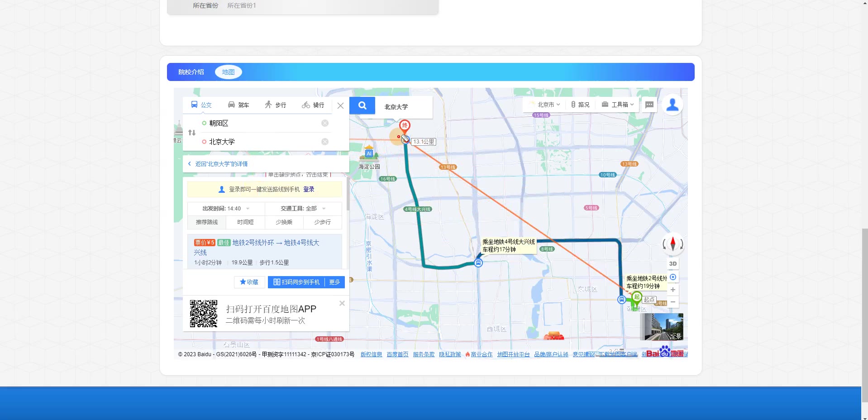Click the route panel scrollbar

(x=348, y=195)
